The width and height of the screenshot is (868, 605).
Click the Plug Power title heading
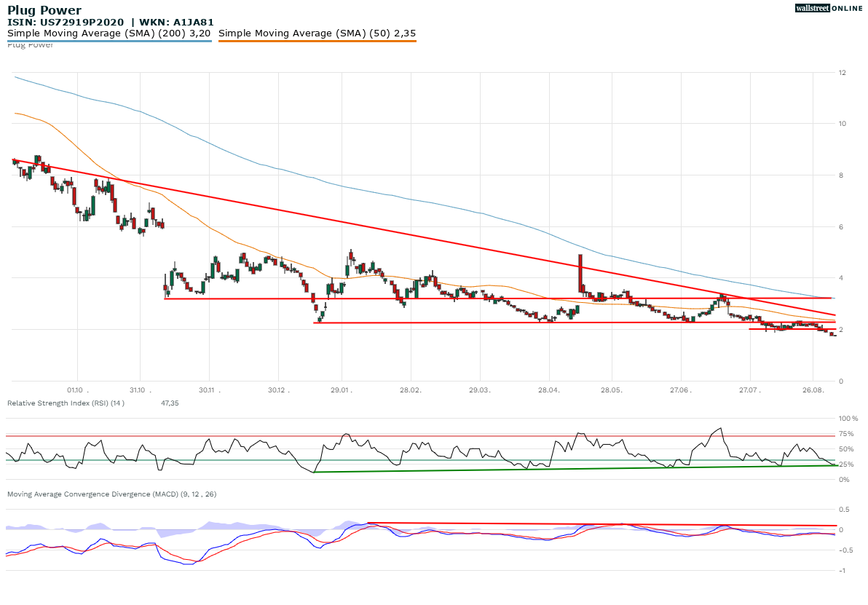tap(44, 9)
